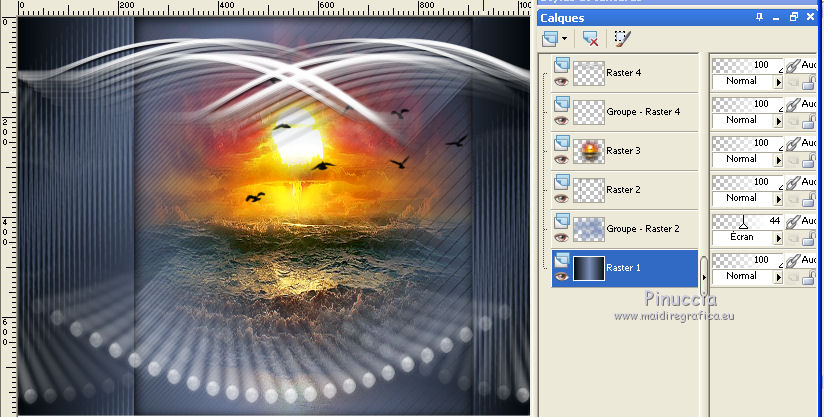The image size is (825, 417).
Task: Click the New Raster Layer icon
Action: [x=550, y=38]
